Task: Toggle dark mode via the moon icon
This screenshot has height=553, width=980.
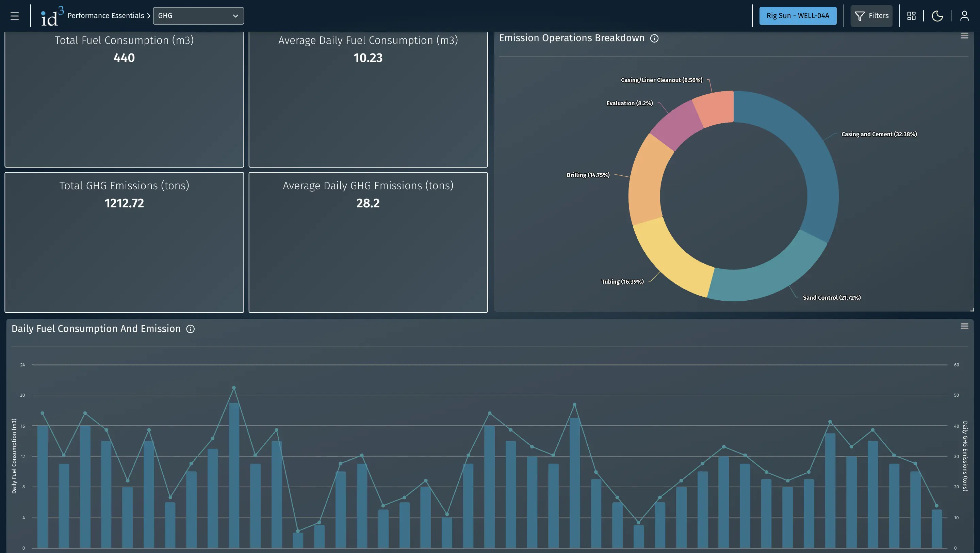Action: [x=937, y=16]
